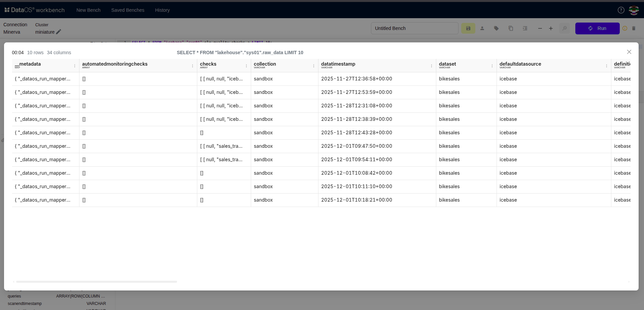644x310 pixels.
Task: Edit cluster with the pencil icon
Action: 59,32
